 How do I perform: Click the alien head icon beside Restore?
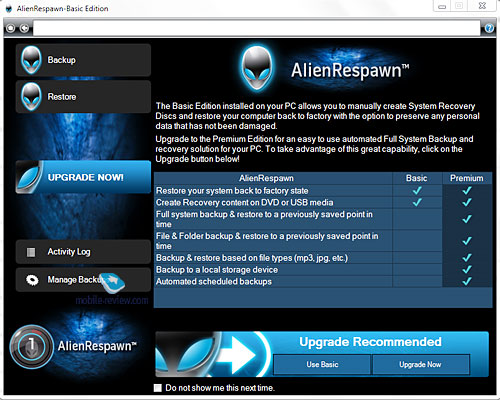(31, 97)
